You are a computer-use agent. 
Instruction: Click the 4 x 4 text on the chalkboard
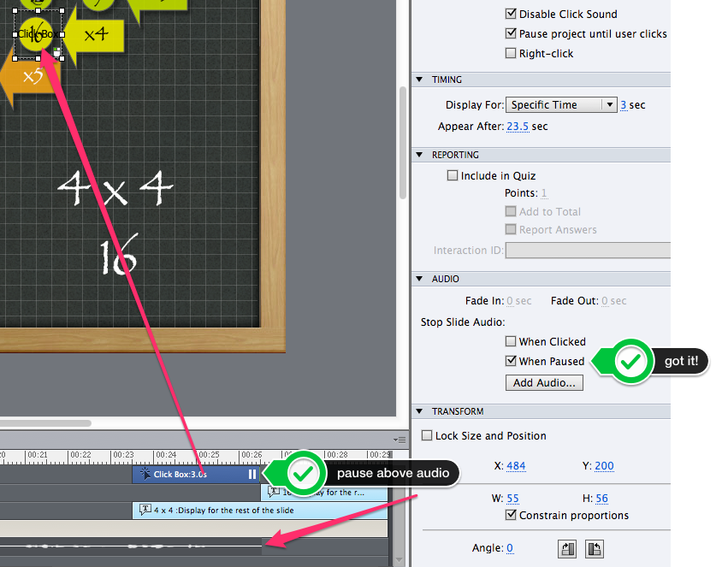click(115, 188)
